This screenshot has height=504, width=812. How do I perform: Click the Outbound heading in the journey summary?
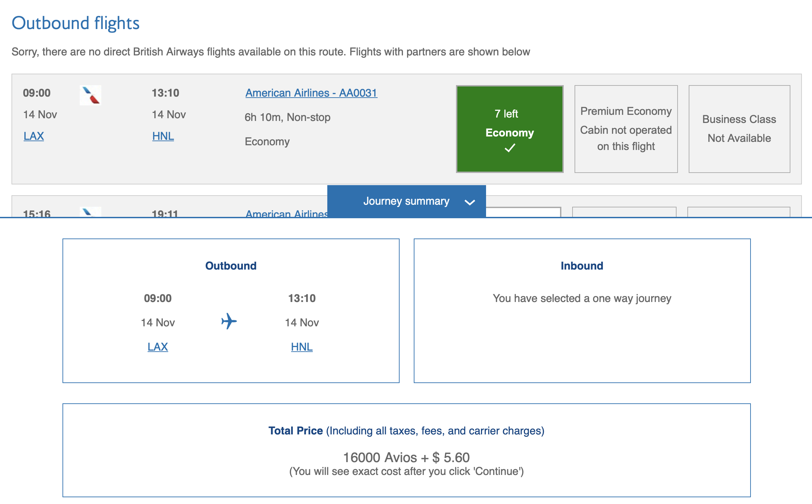click(x=231, y=266)
